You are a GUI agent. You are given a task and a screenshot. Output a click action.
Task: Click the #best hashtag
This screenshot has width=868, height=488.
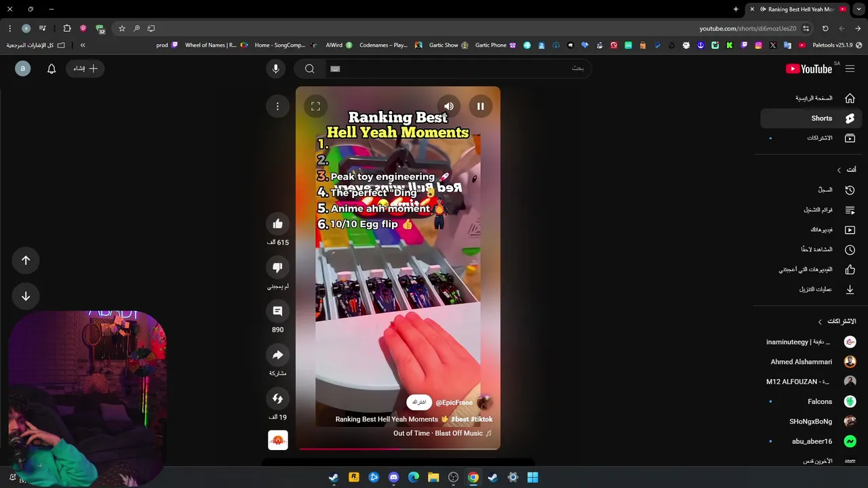(x=460, y=420)
